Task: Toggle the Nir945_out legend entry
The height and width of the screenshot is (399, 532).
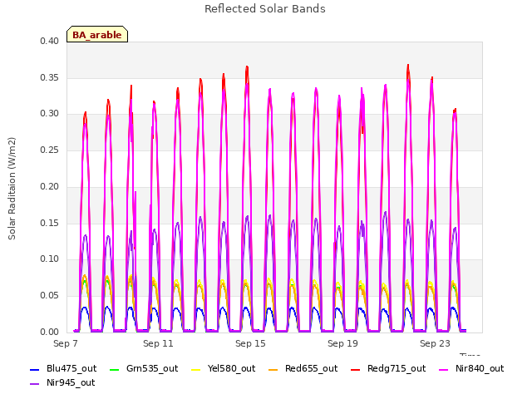Action: [x=62, y=383]
